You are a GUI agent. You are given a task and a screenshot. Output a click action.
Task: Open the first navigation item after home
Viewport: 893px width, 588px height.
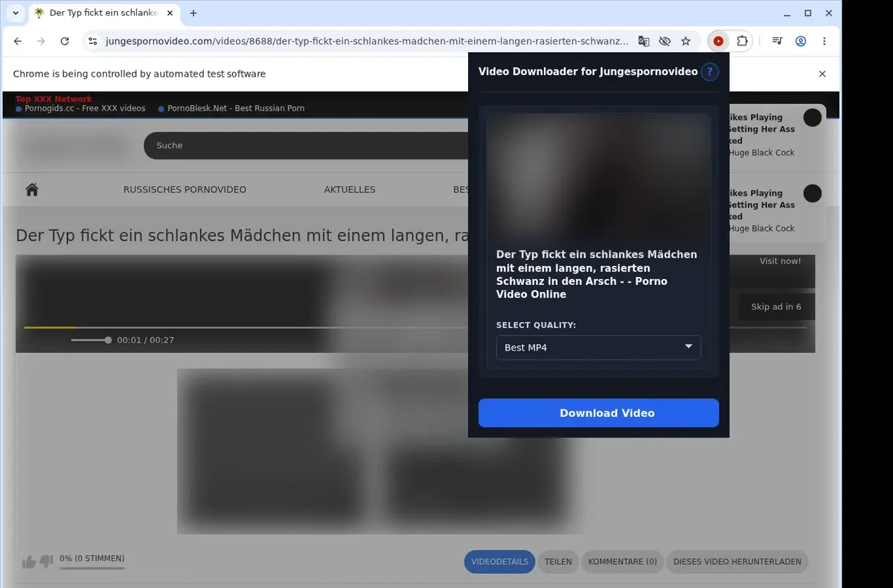[x=185, y=190]
